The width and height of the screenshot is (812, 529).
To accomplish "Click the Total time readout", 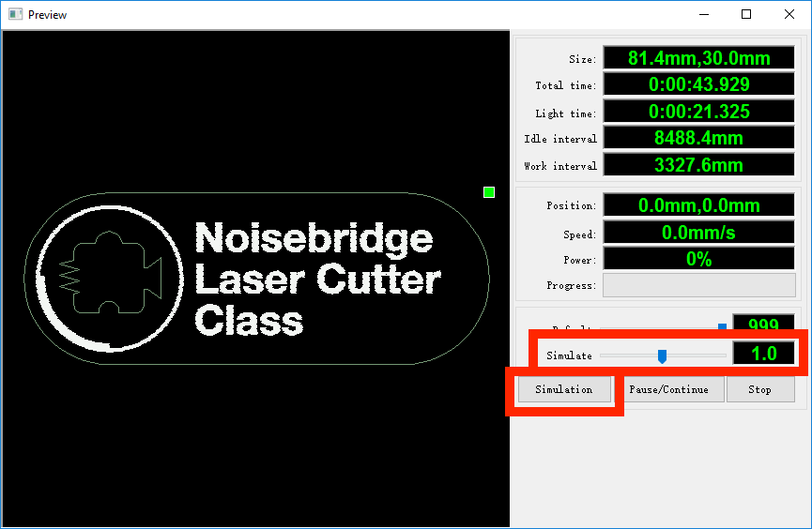I will click(698, 84).
